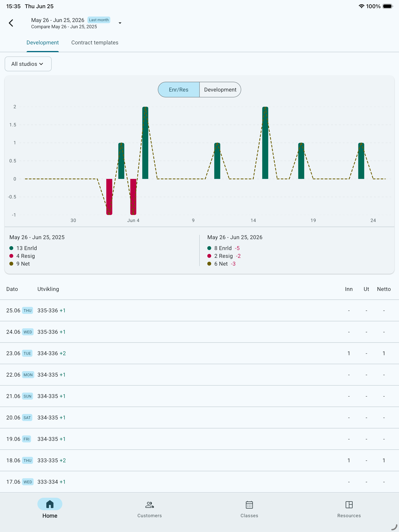Screen dimensions: 399x532
Task: Open the 22.06 MON row
Action: tap(199, 375)
